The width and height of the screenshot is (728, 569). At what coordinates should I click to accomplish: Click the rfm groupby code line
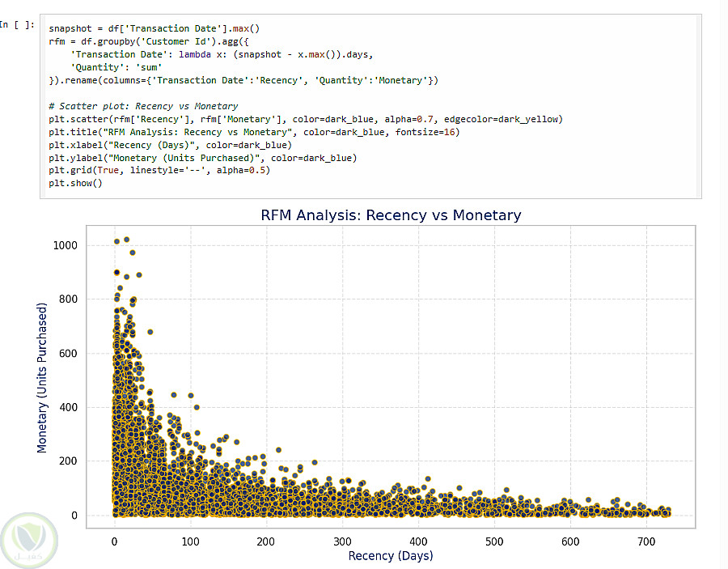click(x=149, y=42)
